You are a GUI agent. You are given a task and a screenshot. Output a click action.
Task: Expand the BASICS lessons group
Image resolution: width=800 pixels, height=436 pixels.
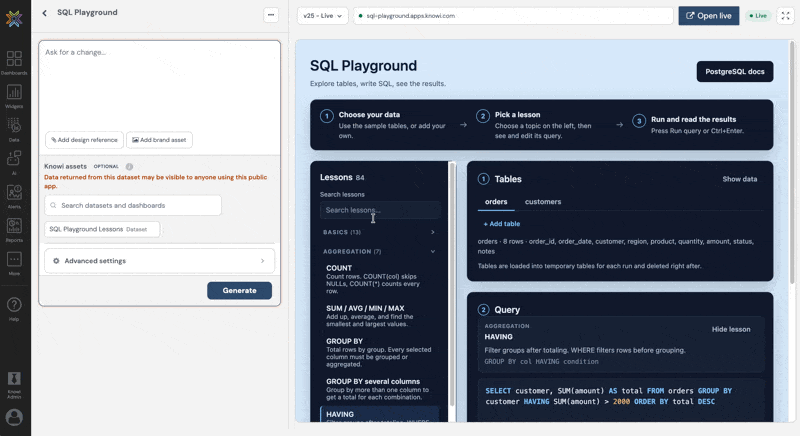[379, 232]
